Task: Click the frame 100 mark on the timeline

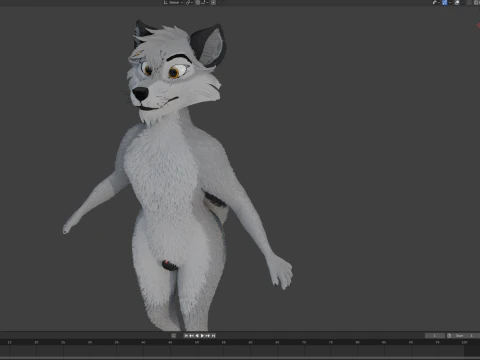Action: click(x=464, y=342)
